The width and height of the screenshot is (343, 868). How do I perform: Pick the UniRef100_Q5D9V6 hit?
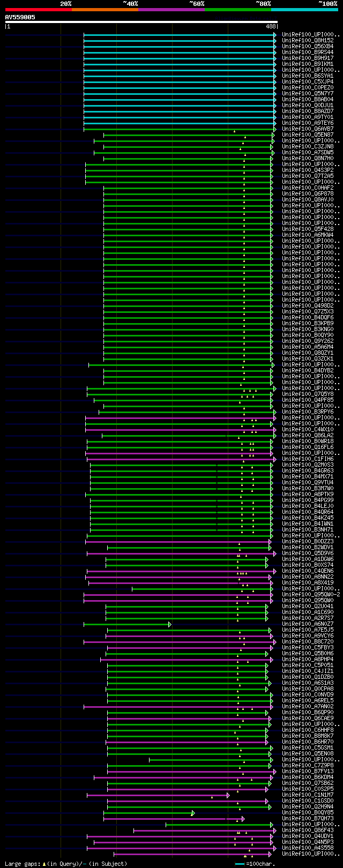tap(308, 553)
